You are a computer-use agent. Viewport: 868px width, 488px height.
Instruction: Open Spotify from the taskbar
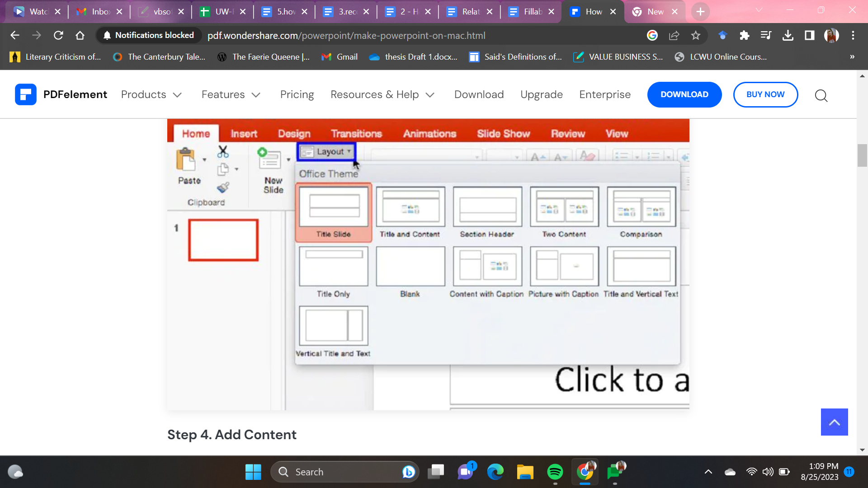pyautogui.click(x=555, y=472)
